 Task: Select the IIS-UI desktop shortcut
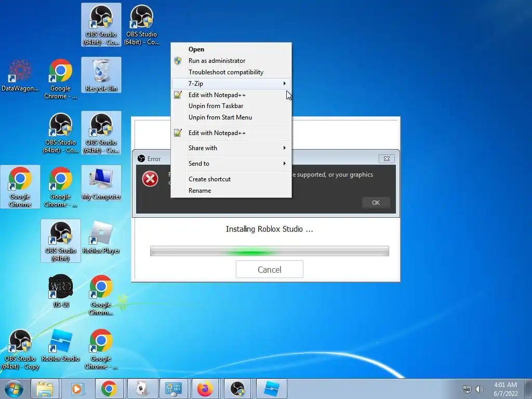60,291
